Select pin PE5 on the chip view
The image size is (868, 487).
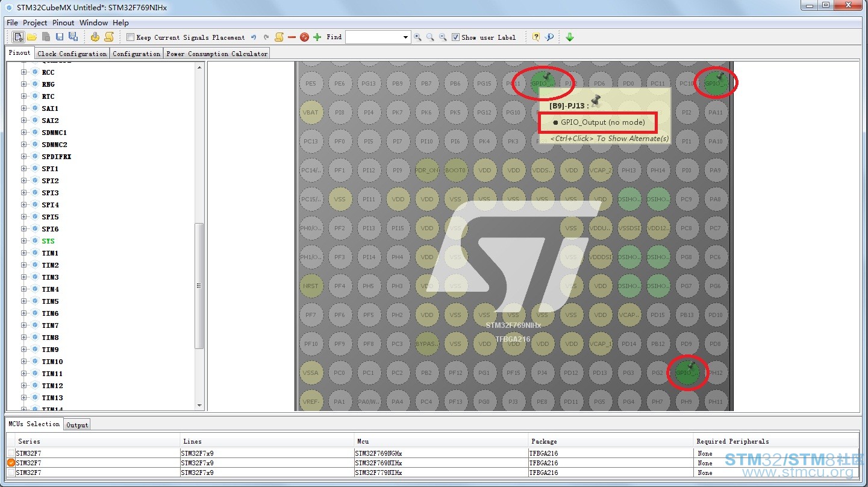311,83
